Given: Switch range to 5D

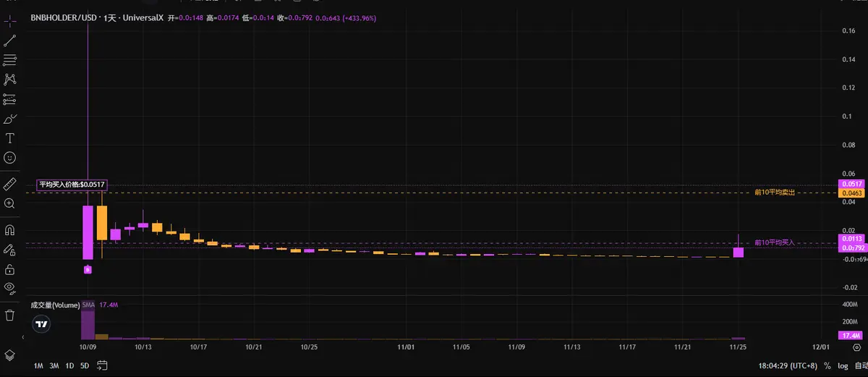Looking at the screenshot, I should (85, 366).
